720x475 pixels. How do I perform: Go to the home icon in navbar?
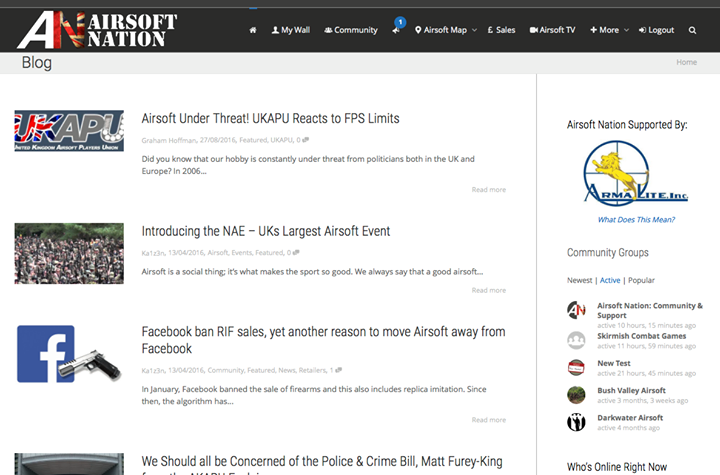point(253,30)
